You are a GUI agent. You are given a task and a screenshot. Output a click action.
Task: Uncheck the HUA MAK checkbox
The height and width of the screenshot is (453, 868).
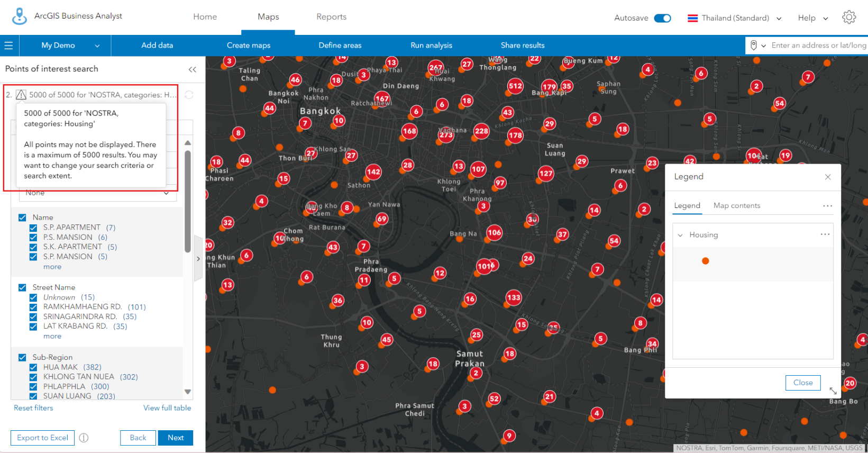pyautogui.click(x=33, y=367)
